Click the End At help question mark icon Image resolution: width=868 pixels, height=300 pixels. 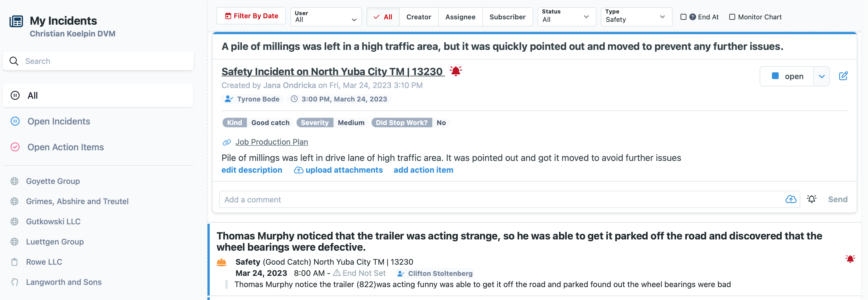[692, 17]
